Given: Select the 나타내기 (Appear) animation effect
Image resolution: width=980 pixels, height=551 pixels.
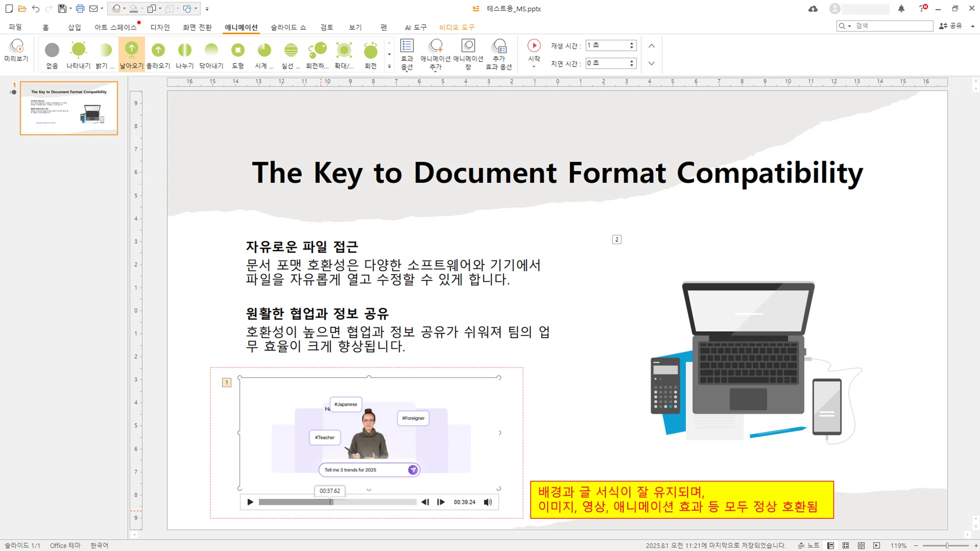Looking at the screenshot, I should pyautogui.click(x=78, y=54).
